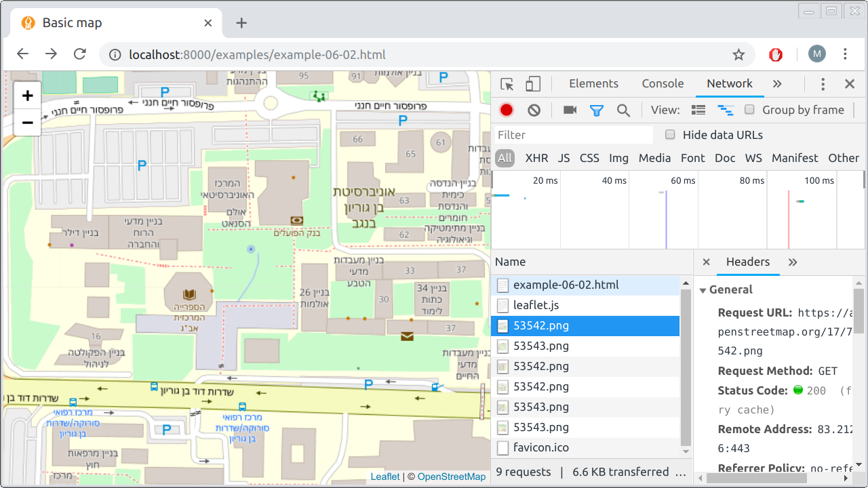This screenshot has height=488, width=868.
Task: Enable Hide data URLs
Action: pos(670,135)
